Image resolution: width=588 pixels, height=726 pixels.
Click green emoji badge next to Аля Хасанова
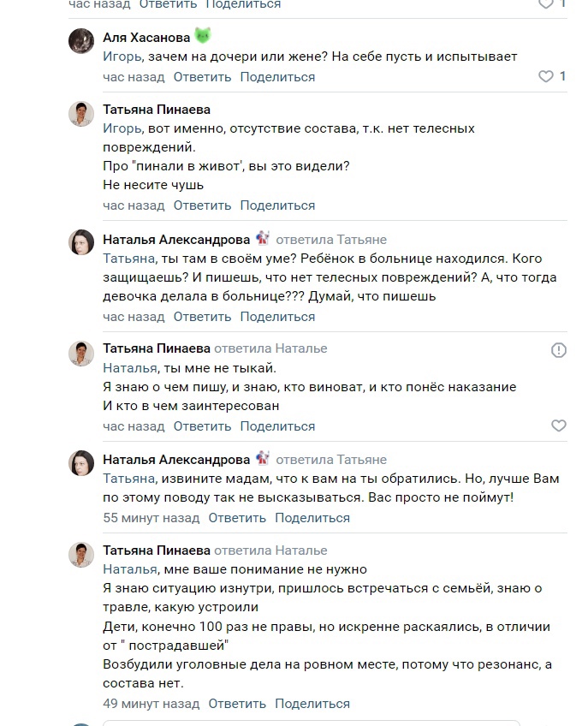click(x=203, y=37)
